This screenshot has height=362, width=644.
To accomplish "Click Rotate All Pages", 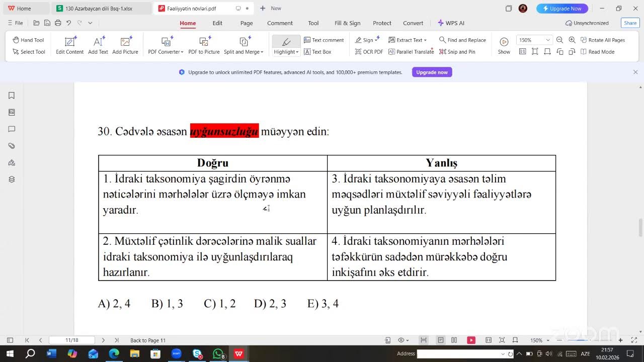I will click(x=603, y=40).
